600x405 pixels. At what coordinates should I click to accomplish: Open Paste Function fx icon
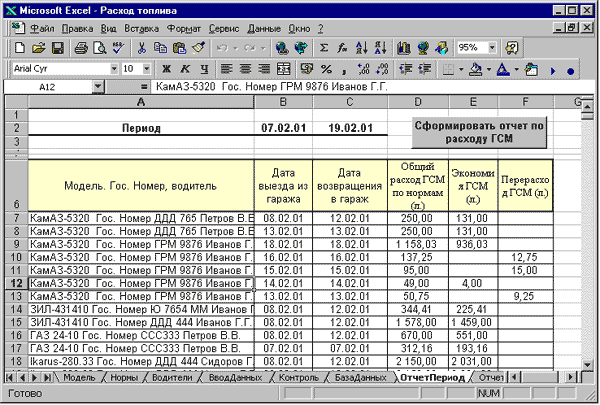click(x=342, y=48)
